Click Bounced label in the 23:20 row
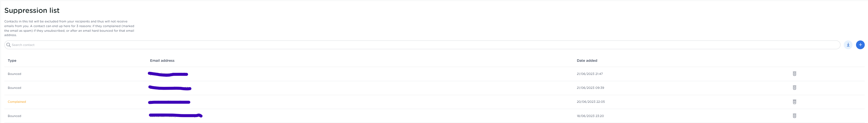 point(14,116)
